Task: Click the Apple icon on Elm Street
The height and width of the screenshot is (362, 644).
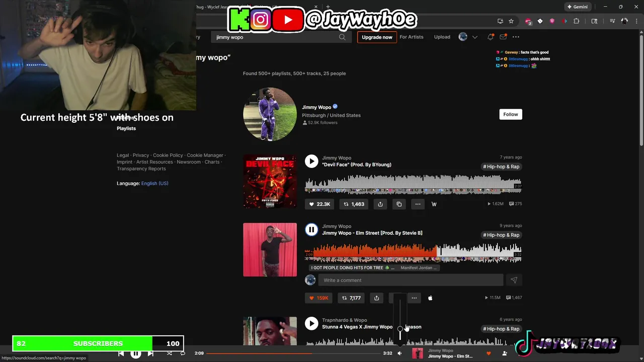Action: click(430, 298)
